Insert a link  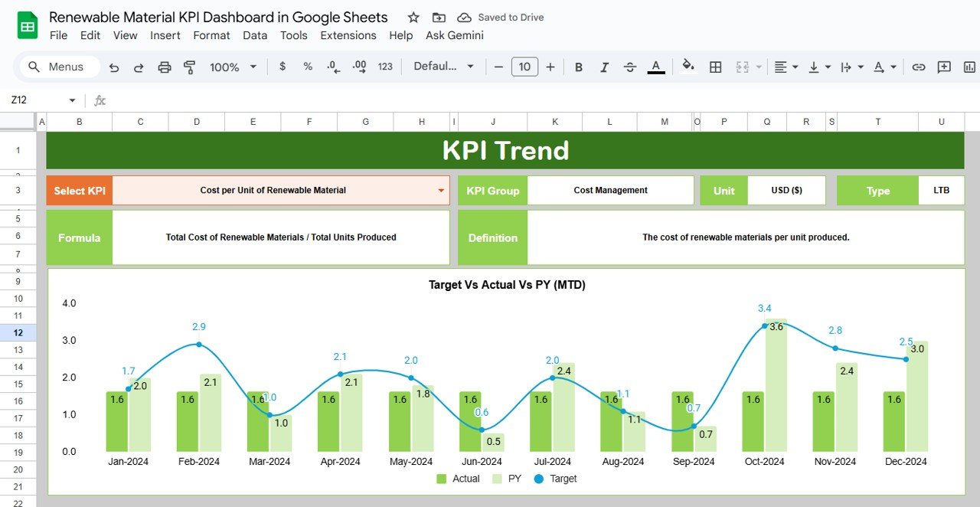(918, 67)
